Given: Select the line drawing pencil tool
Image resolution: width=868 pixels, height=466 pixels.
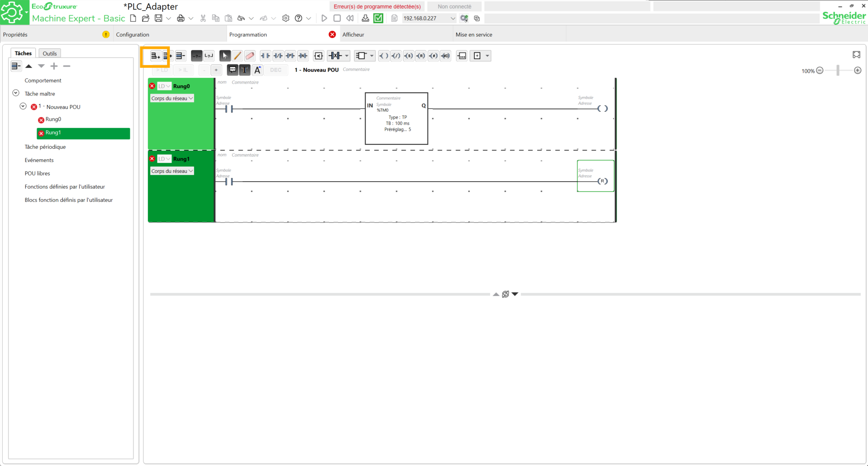Looking at the screenshot, I should [x=237, y=56].
